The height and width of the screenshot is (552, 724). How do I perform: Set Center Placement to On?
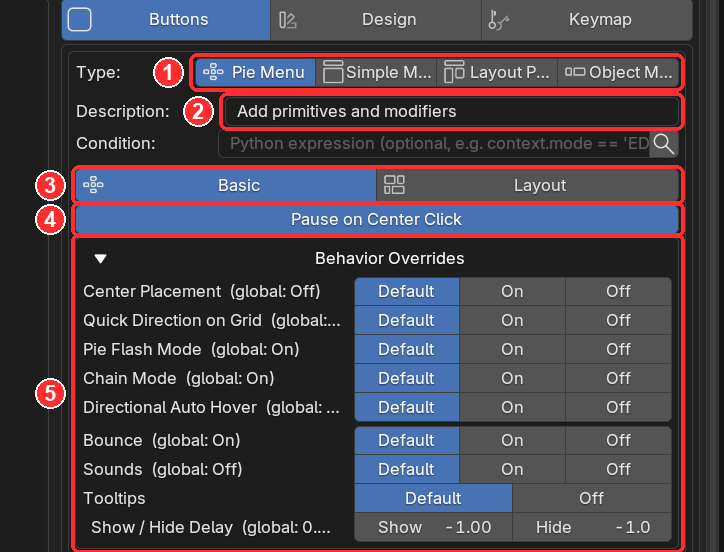coord(512,291)
